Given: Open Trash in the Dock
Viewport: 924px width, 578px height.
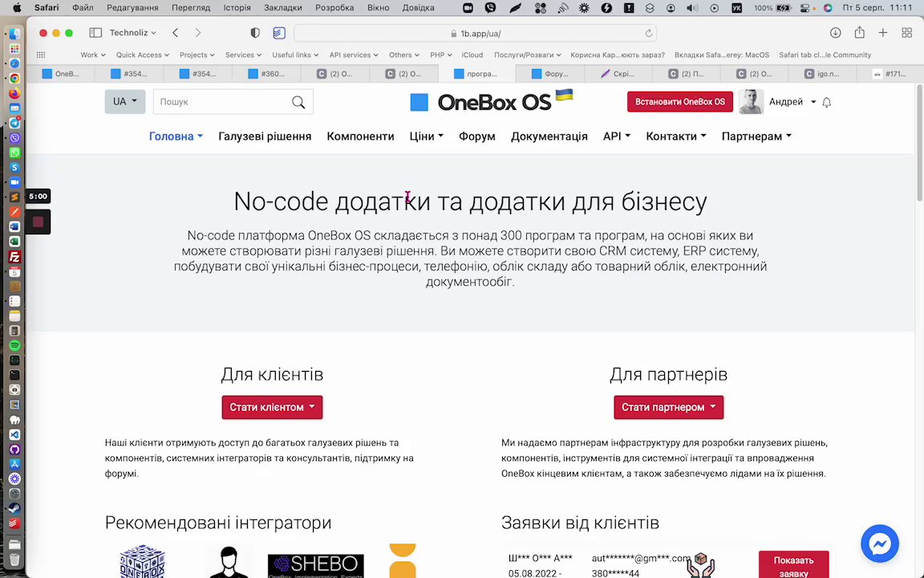Looking at the screenshot, I should click(x=14, y=559).
